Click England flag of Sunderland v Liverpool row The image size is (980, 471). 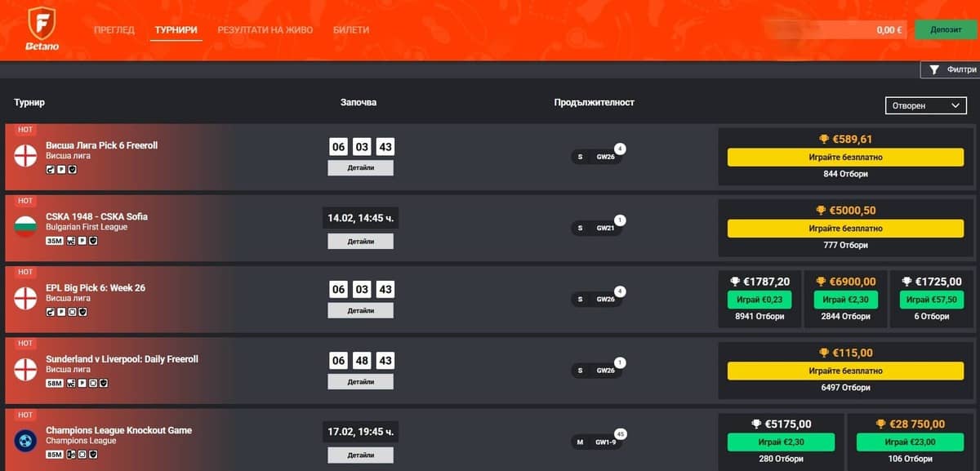[25, 370]
